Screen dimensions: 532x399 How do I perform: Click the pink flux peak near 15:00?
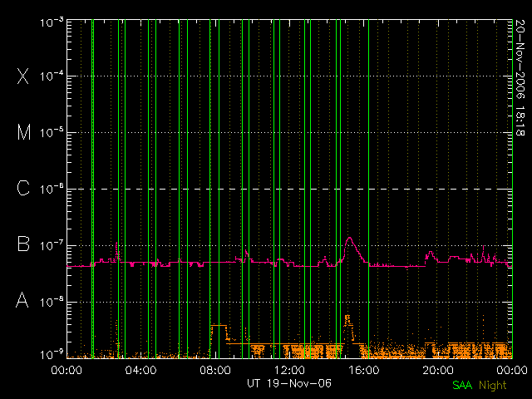coord(349,239)
